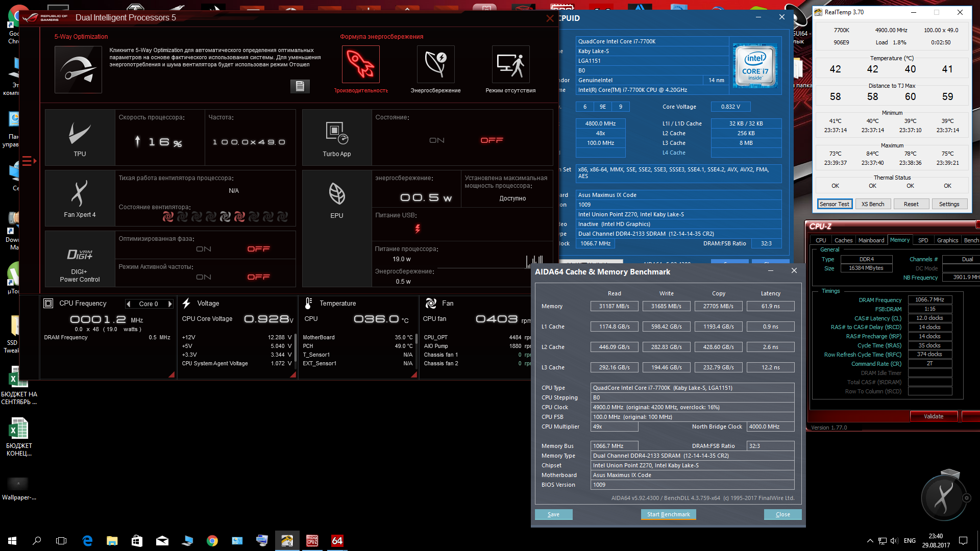Switch to CPU-Z Mainboard tab
980x551 pixels.
pos(871,240)
